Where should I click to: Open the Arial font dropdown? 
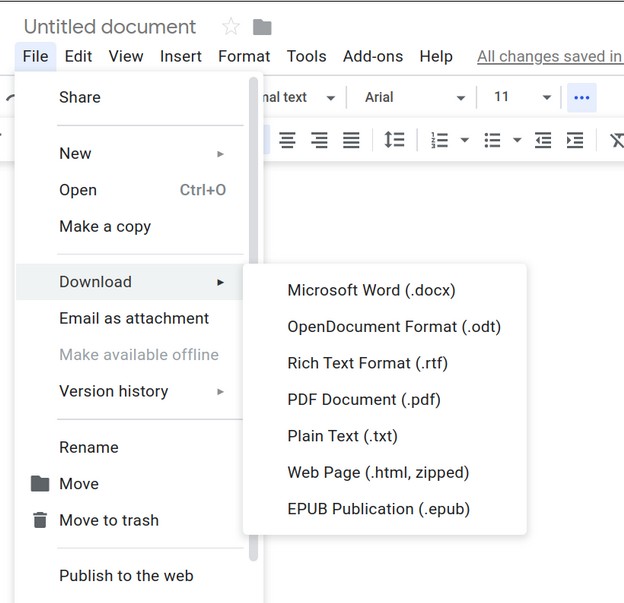414,97
